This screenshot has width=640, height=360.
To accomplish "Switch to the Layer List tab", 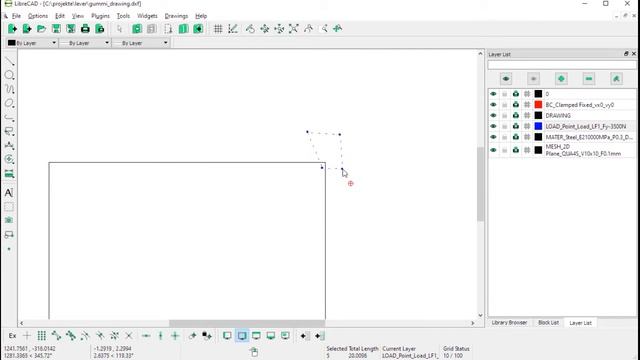I will pos(580,323).
